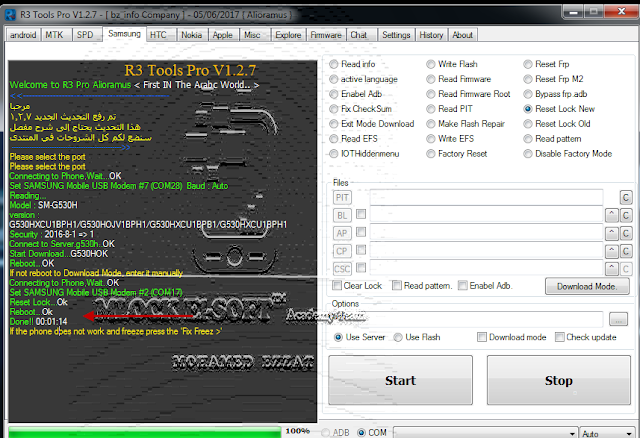Open the SPD tab
This screenshot has width=640, height=438.
(85, 35)
